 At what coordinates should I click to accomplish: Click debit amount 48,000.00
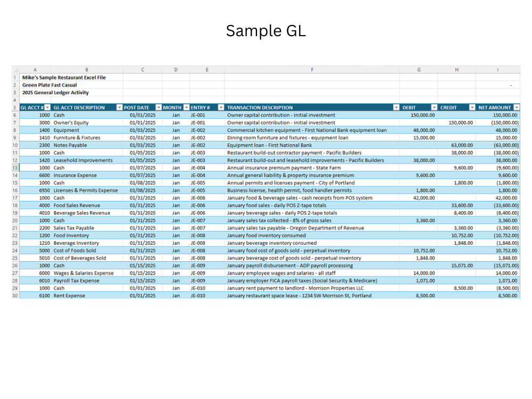coord(419,130)
